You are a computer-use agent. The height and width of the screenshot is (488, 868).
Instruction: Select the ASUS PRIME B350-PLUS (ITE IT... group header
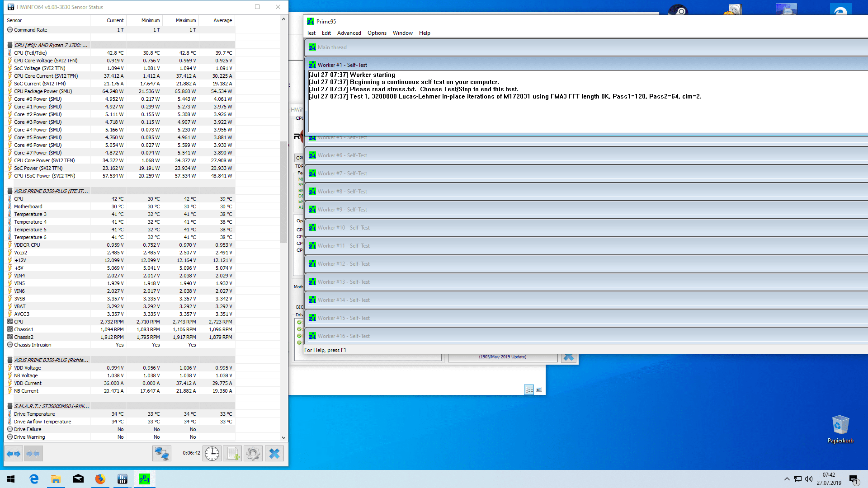click(120, 191)
